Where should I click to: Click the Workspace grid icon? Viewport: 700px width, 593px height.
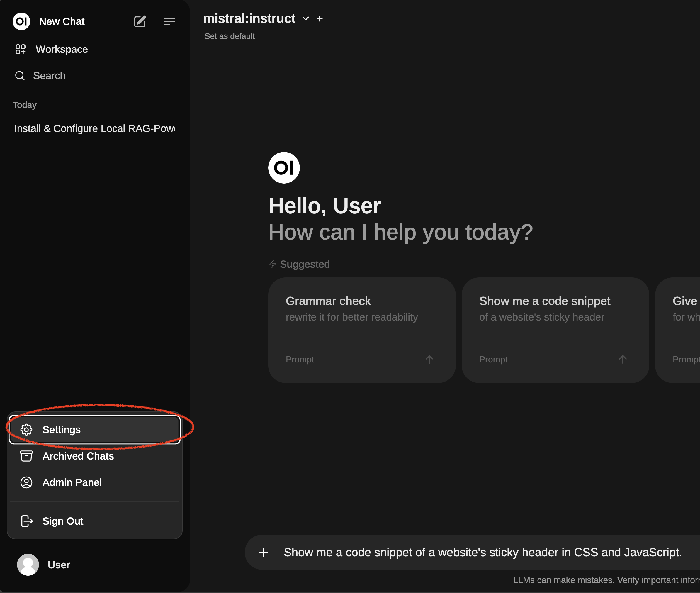coord(21,49)
